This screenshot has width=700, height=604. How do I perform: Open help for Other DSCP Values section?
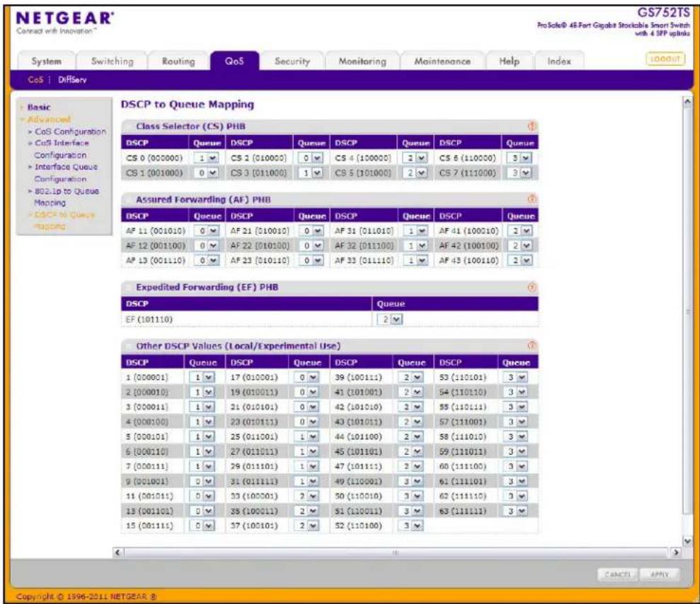point(532,345)
